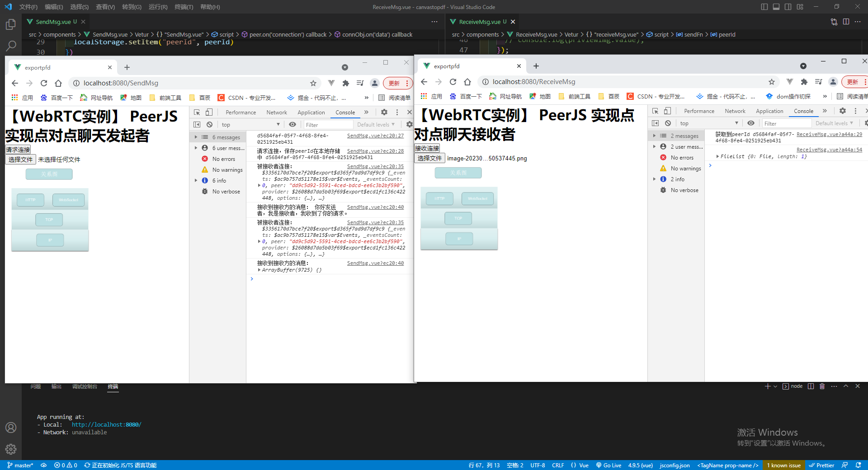Screen dimensions: 868x470
Task: Clear console in ReceiveMsg DevTools
Action: click(668, 123)
